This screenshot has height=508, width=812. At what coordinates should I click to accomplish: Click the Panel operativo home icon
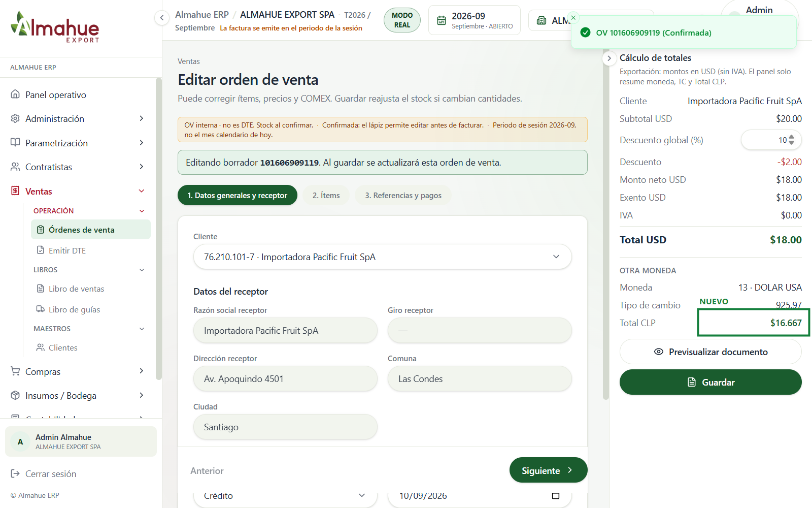[15, 94]
